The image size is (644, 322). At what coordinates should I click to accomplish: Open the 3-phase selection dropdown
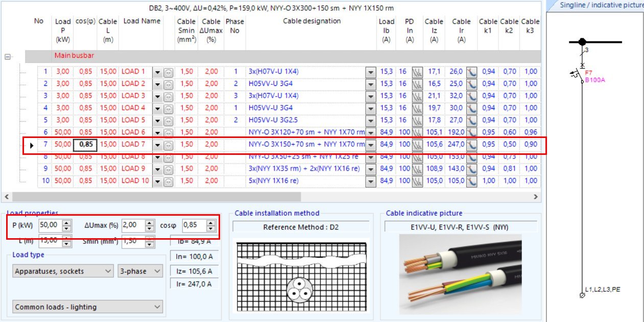157,271
